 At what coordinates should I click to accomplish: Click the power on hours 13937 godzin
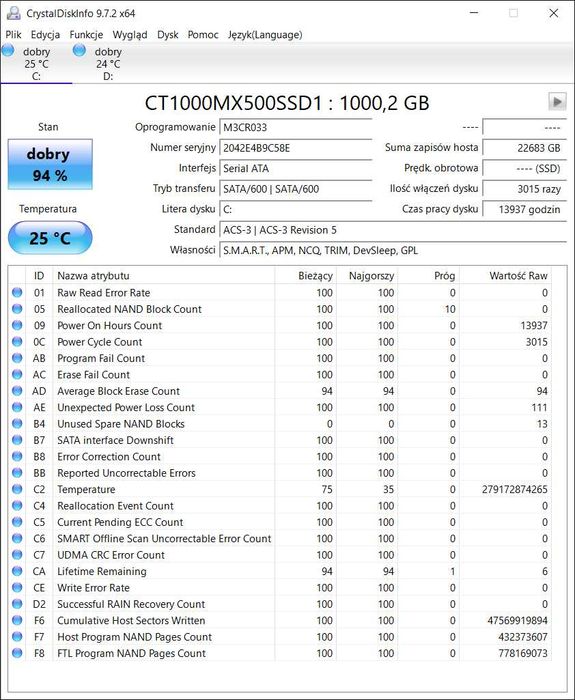tap(525, 209)
